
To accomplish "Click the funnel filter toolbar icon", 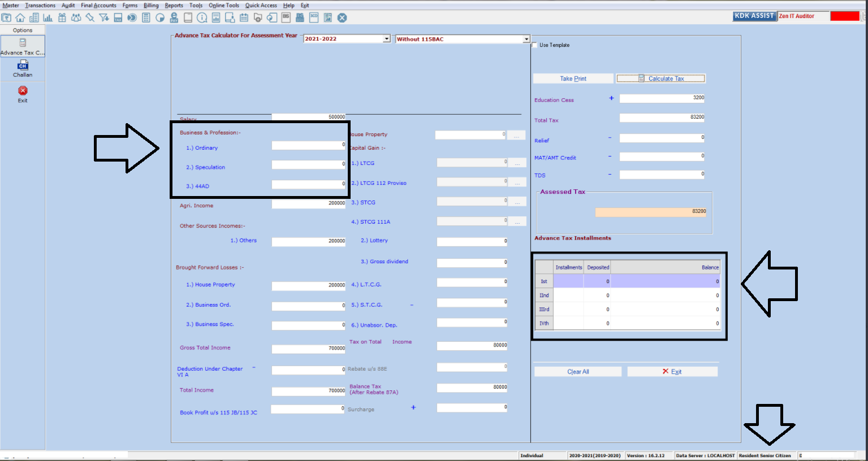I will pos(104,18).
